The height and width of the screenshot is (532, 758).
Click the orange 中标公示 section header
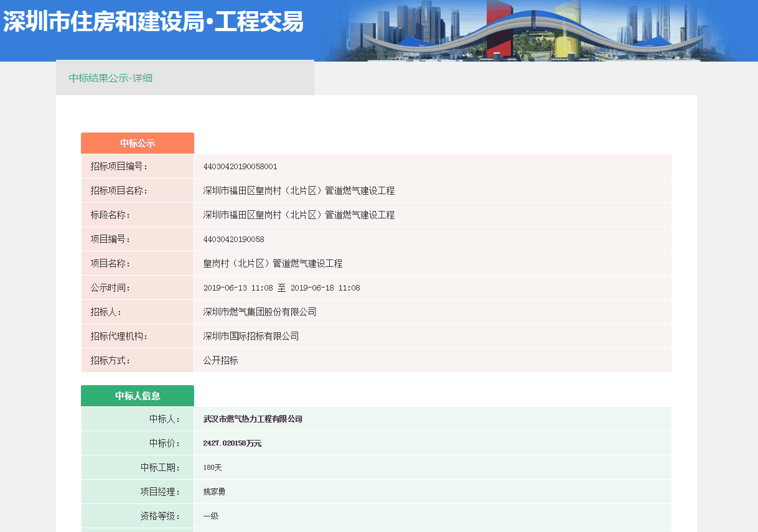(x=138, y=143)
